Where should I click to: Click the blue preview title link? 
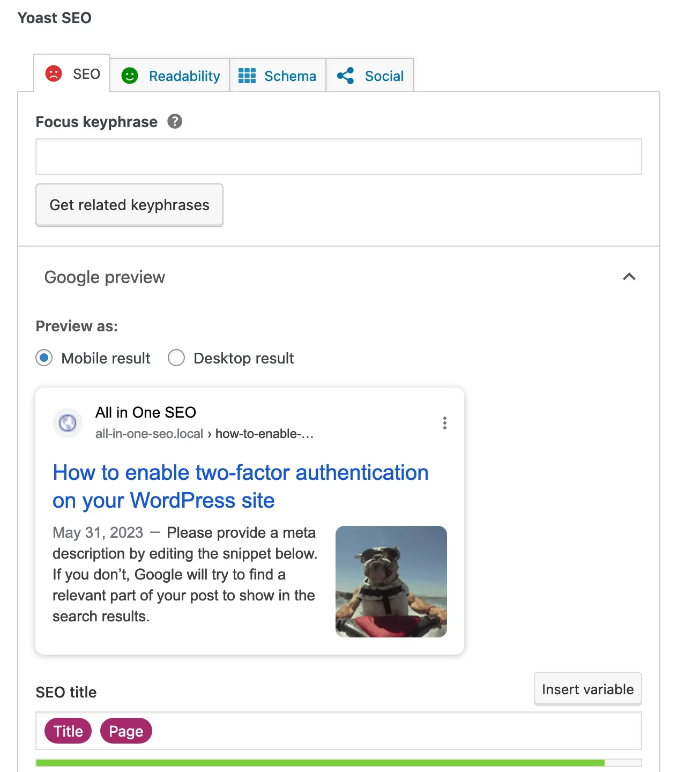pos(241,486)
